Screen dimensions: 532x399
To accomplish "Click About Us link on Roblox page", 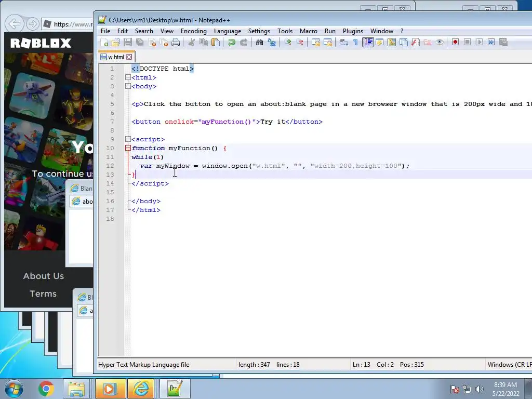I will [x=44, y=276].
